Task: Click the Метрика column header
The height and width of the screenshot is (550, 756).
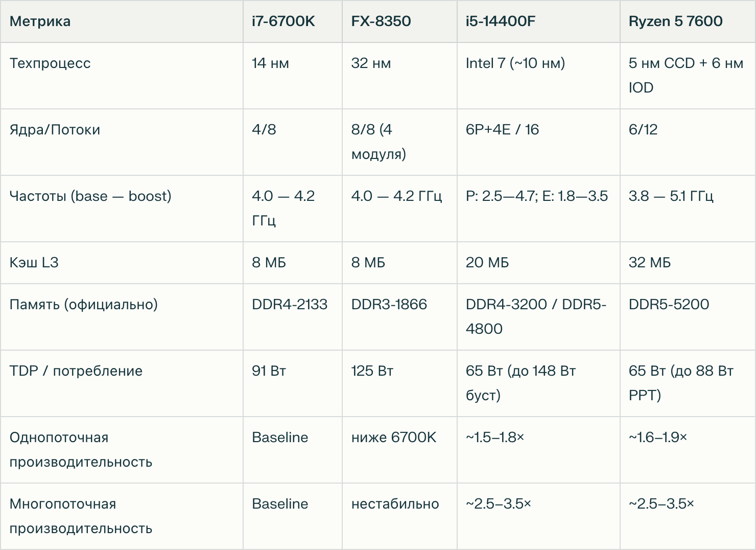Action: pyautogui.click(x=40, y=21)
